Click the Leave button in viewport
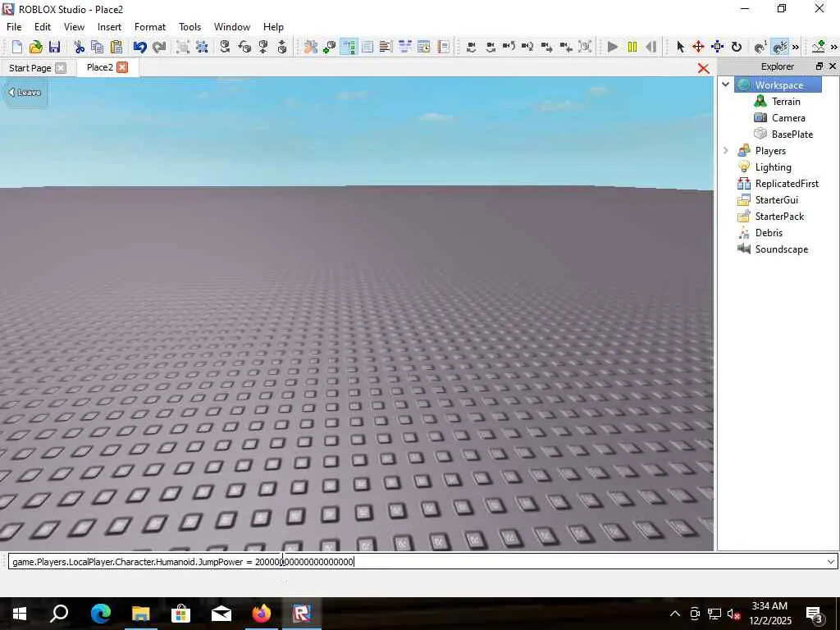Viewport: 840px width, 630px height. click(25, 92)
